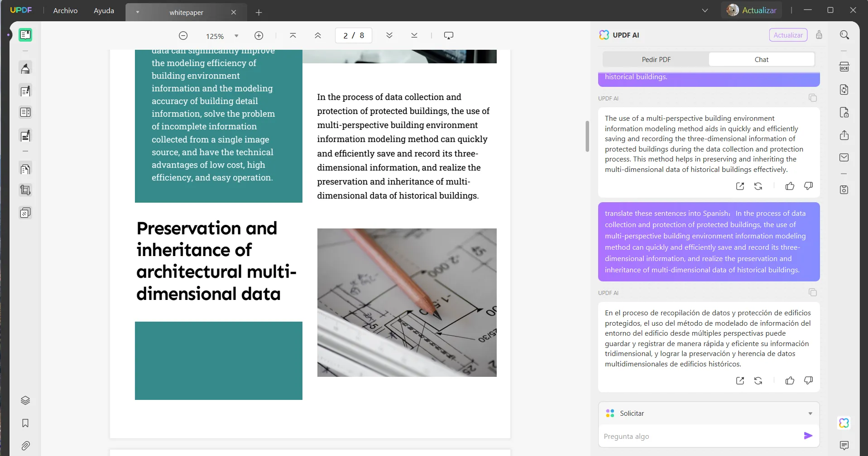Screen dimensions: 868x456
Task: Regenerate the English AI answer
Action: pos(758,186)
